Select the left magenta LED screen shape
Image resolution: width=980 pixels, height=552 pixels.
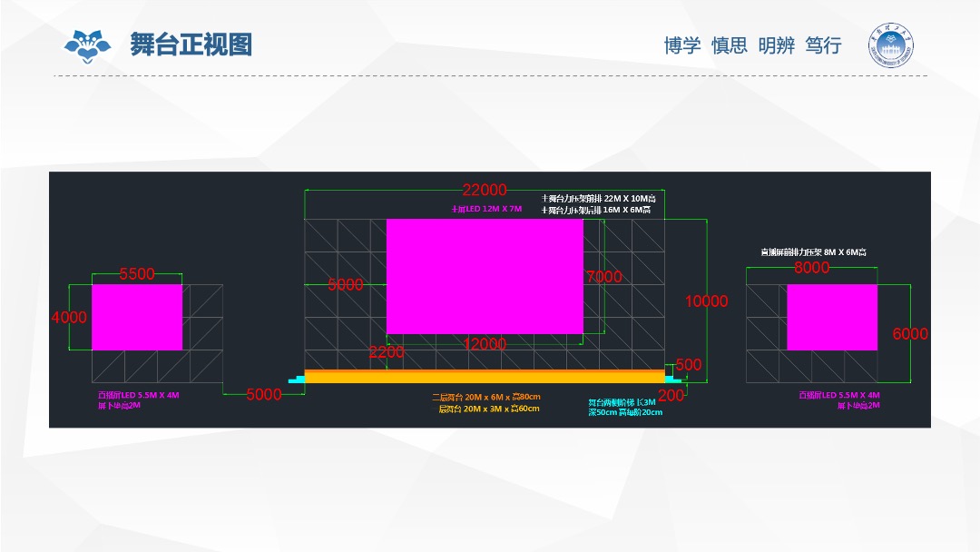click(x=138, y=318)
